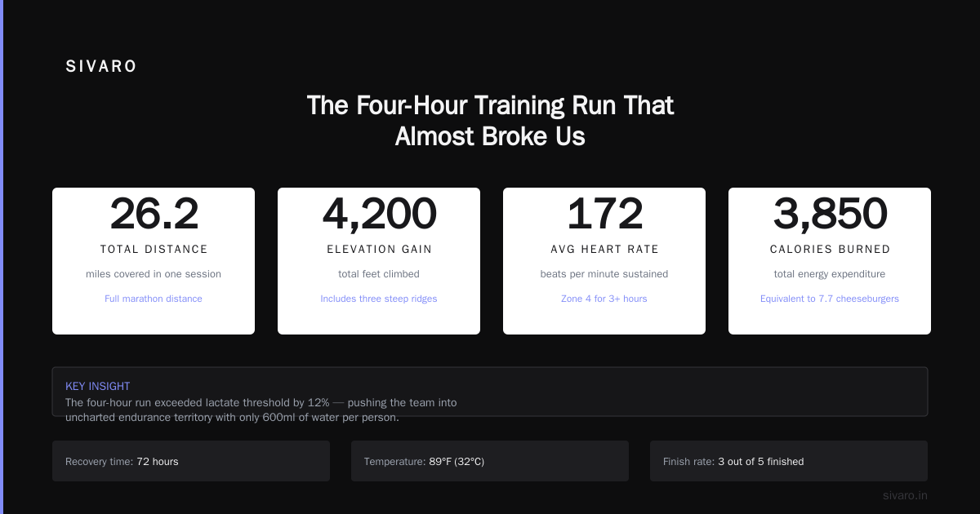Select the 26.2 distance value
The image size is (980, 514).
point(154,214)
